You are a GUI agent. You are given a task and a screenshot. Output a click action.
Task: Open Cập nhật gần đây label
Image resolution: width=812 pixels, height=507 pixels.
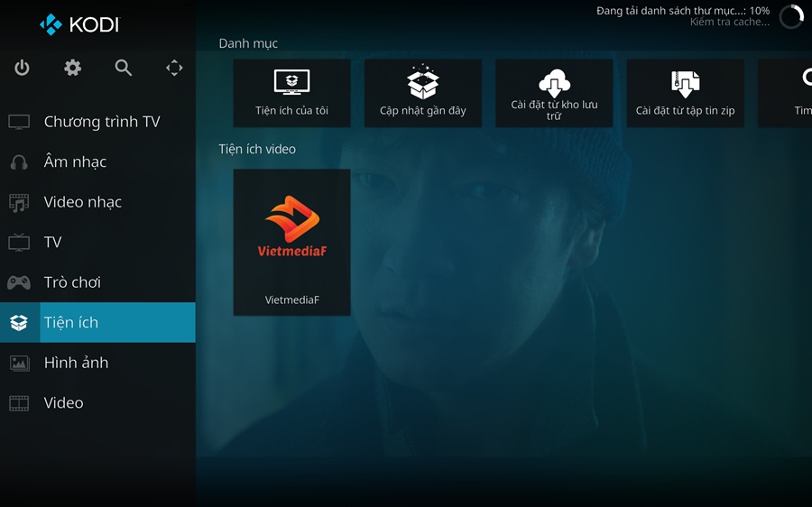click(423, 110)
